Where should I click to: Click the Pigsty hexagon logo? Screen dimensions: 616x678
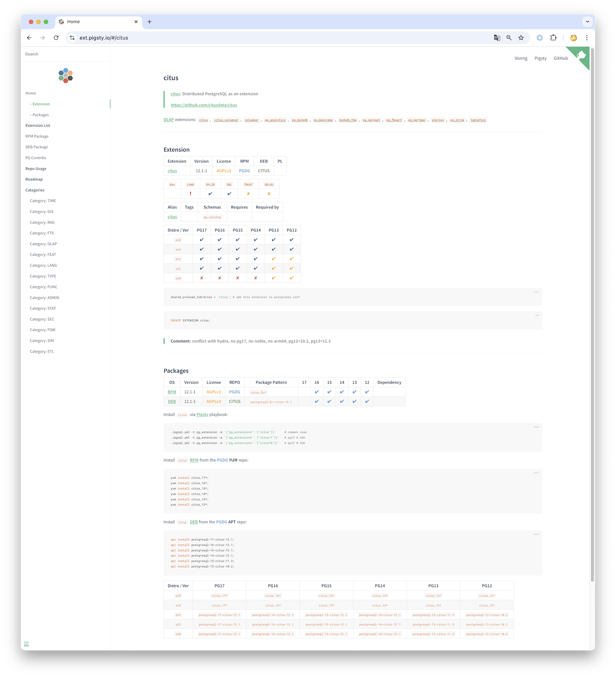point(66,76)
